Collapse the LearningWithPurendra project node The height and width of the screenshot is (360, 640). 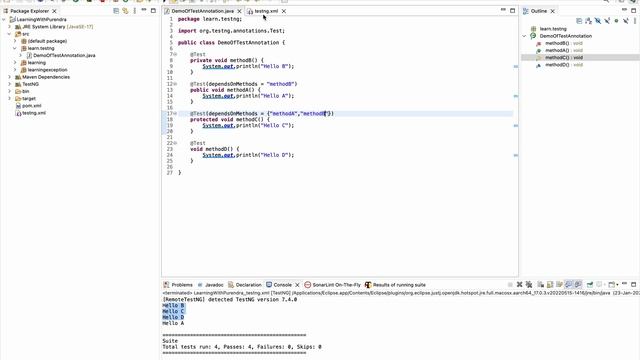(x=4, y=20)
